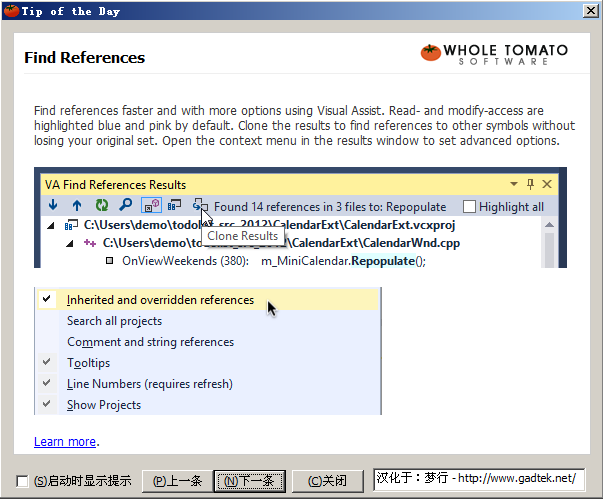This screenshot has height=500, width=603.
Task: Click the 汉化于 gadtek.net text field
Action: [479, 479]
